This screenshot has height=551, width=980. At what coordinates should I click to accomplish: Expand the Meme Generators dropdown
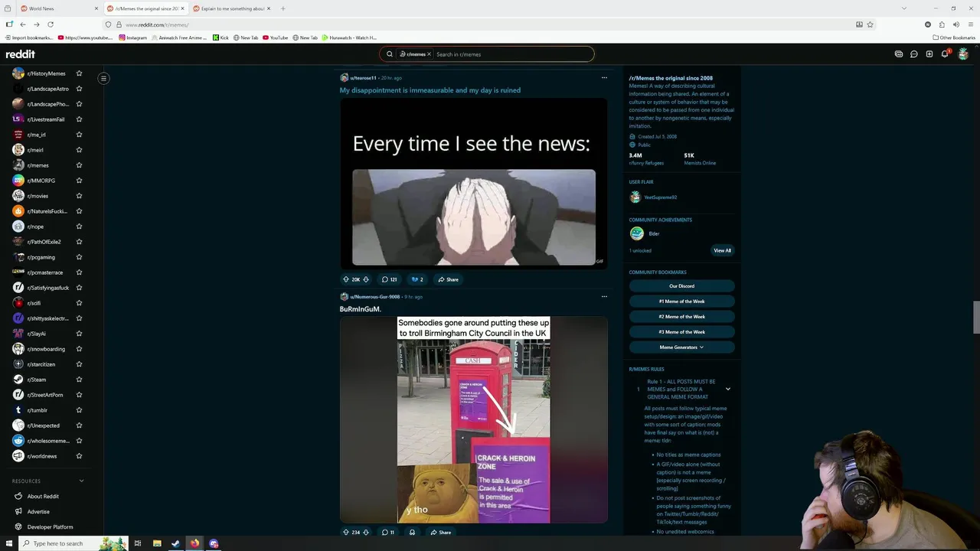tap(681, 347)
